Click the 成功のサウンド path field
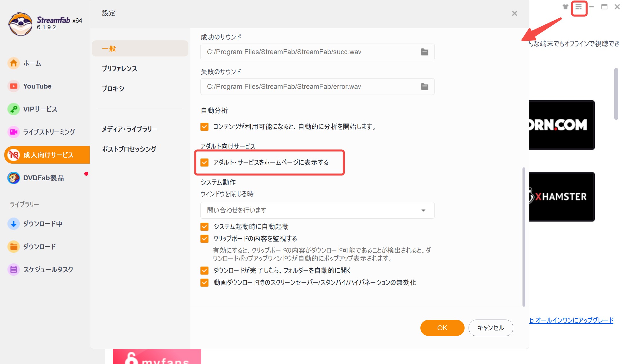This screenshot has width=624, height=364. tap(317, 52)
